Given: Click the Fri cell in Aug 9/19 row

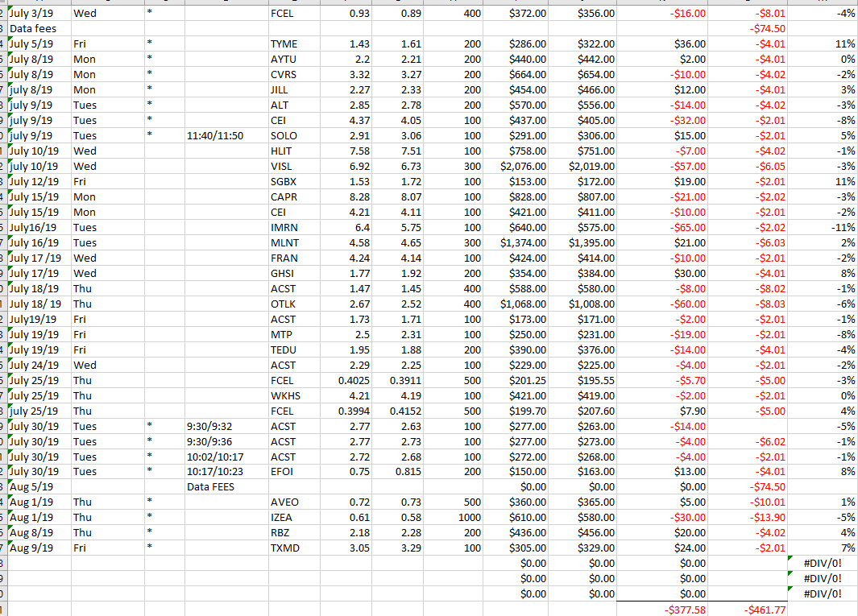Looking at the screenshot, I should [x=108, y=548].
